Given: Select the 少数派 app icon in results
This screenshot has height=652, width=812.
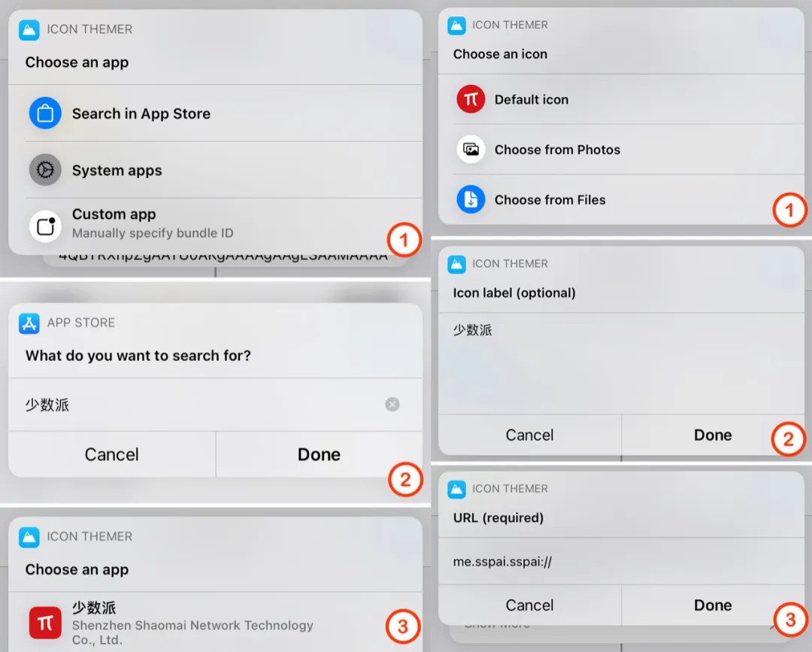Looking at the screenshot, I should (45, 623).
